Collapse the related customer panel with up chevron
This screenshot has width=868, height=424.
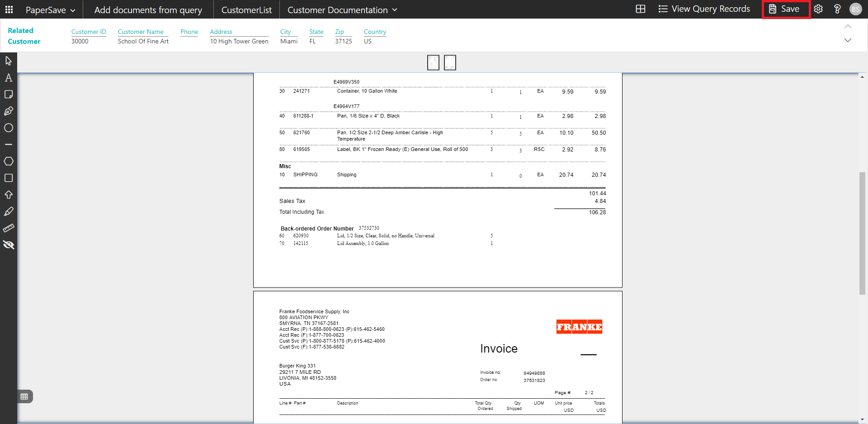tap(848, 27)
